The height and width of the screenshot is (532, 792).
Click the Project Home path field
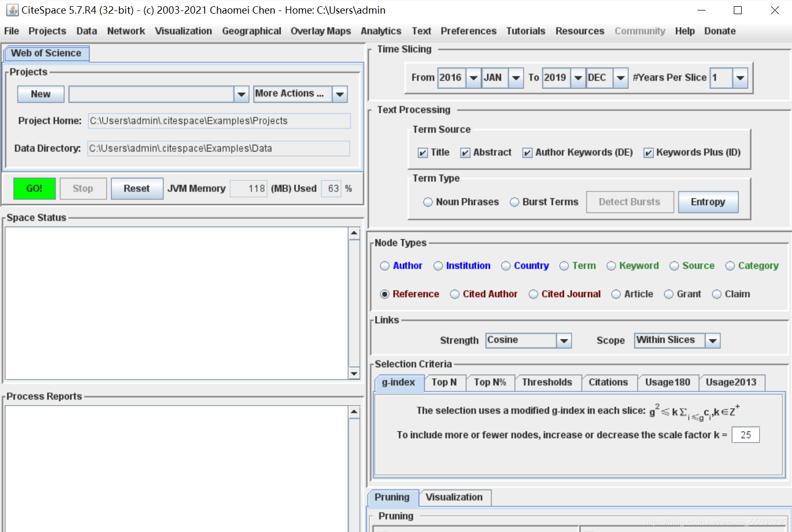pyautogui.click(x=219, y=121)
